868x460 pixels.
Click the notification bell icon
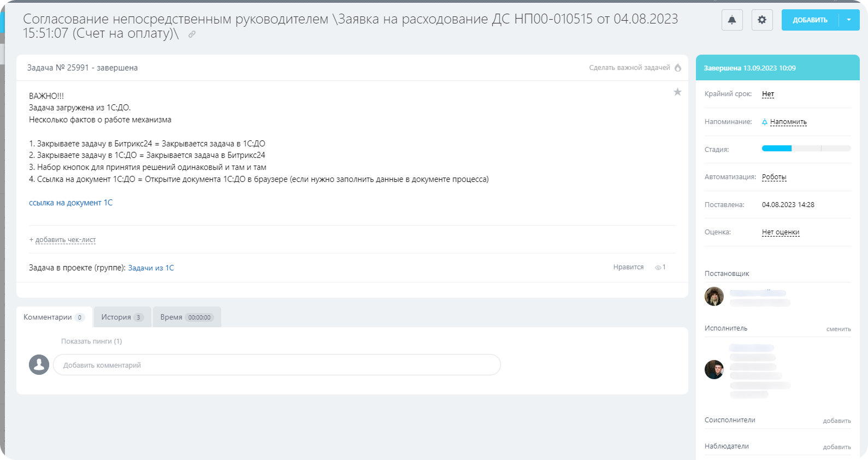click(731, 20)
